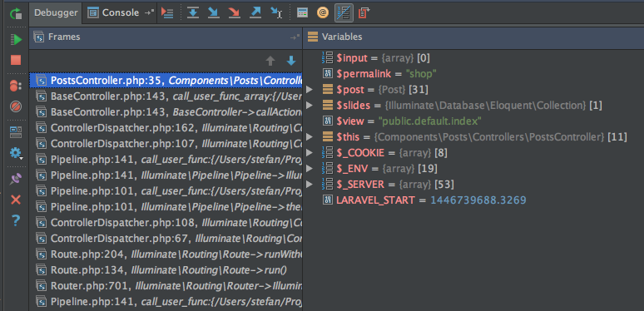Expand the $_COOKIE array
Viewport: 644px width, 311px height.
tap(310, 153)
